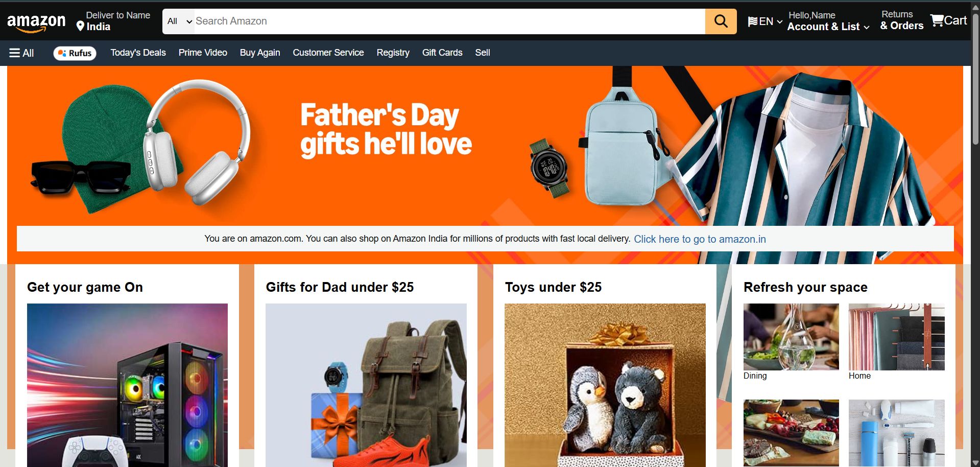Click the Amazon logo

(x=36, y=22)
